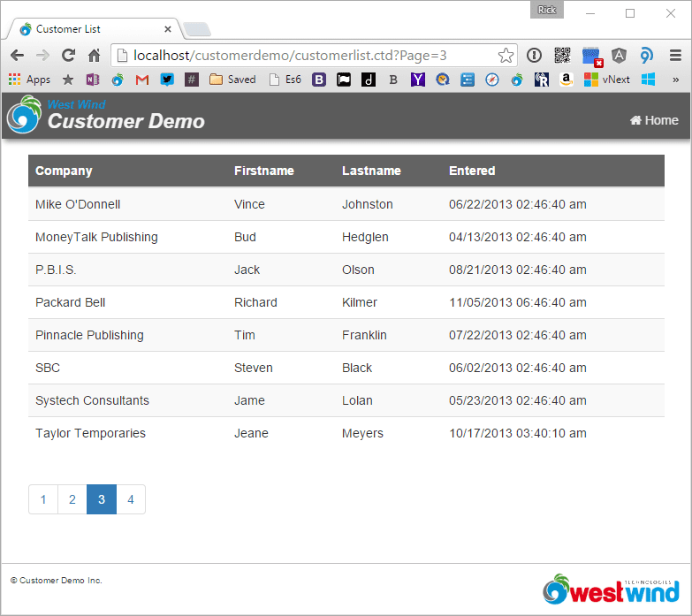The width and height of the screenshot is (692, 616).
Task: Click the browser reload button
Action: [x=68, y=56]
